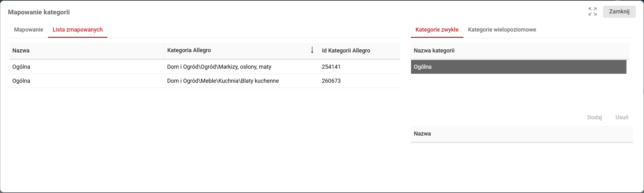644x193 pixels.
Task: Click category ID 254141
Action: click(x=331, y=67)
